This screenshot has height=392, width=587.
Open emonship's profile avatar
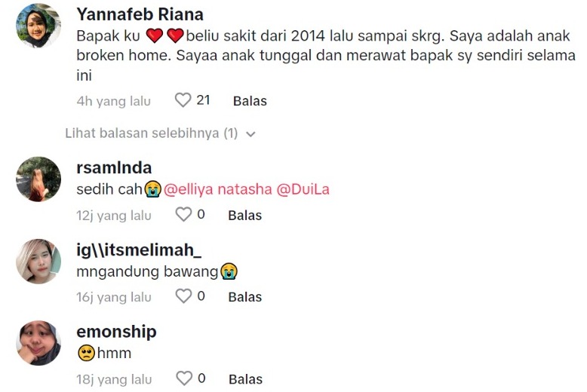click(x=38, y=343)
